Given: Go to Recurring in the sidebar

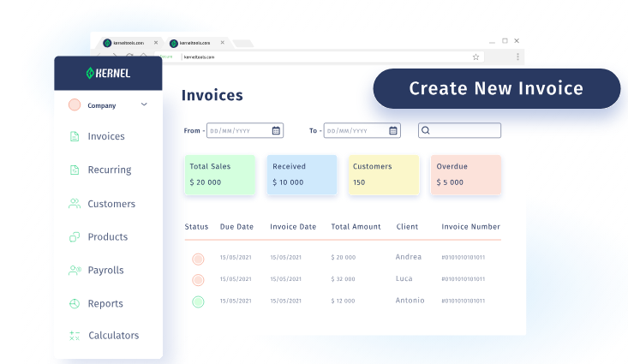Looking at the screenshot, I should tap(110, 170).
